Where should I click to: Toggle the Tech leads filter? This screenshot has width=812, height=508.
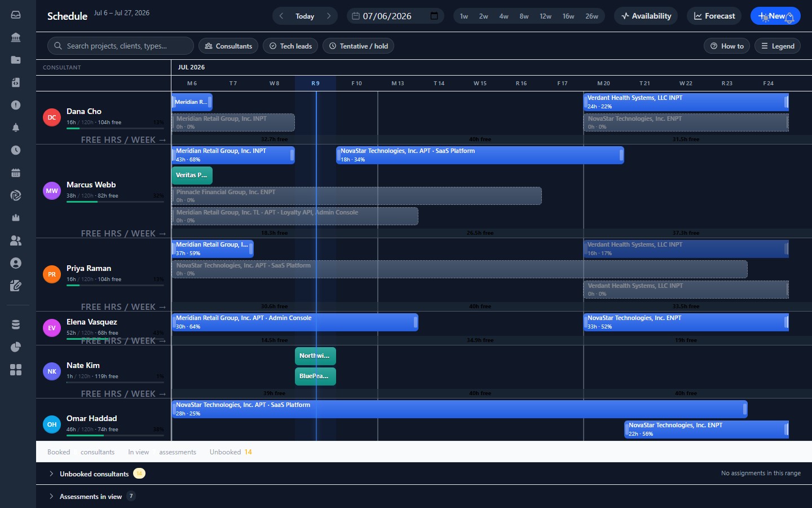[290, 46]
